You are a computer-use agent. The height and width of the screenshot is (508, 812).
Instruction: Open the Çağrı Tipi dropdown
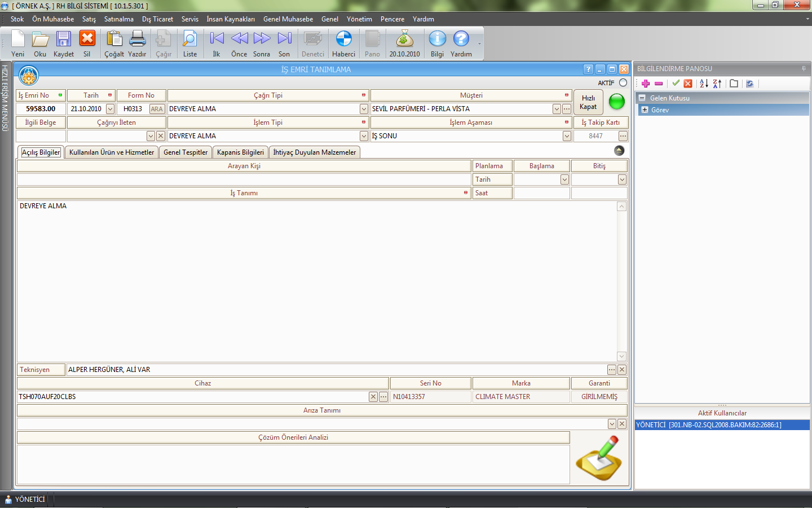[x=364, y=109]
